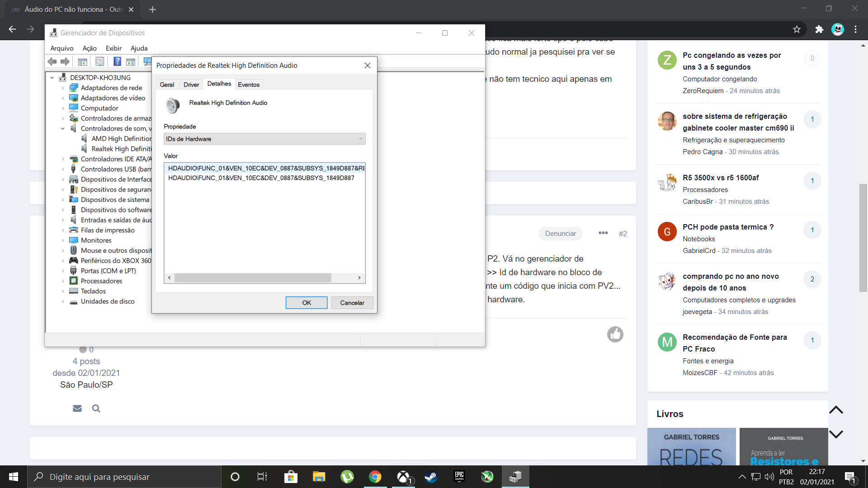This screenshot has width=868, height=488.
Task: Switch to the Driver tab
Action: (191, 84)
